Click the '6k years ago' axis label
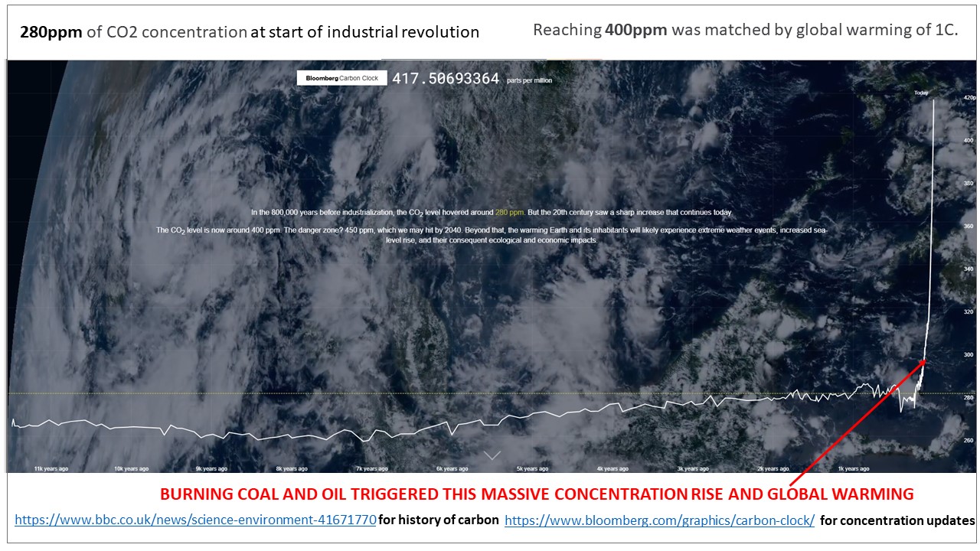The width and height of the screenshot is (980, 551). (x=452, y=468)
